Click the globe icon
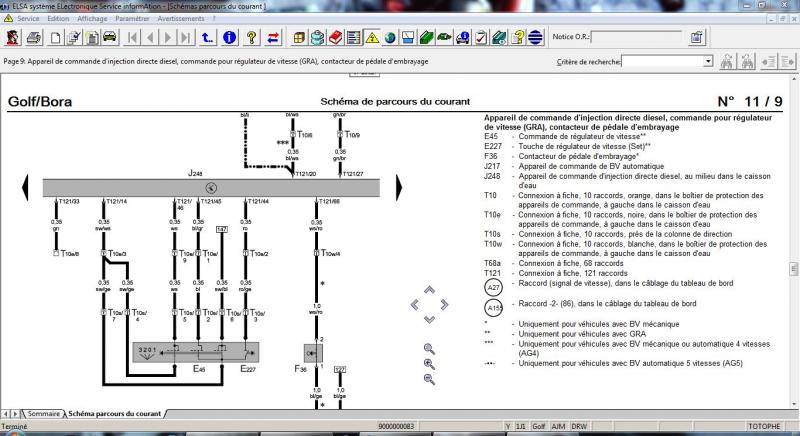Image resolution: width=800 pixels, height=436 pixels. click(390, 38)
